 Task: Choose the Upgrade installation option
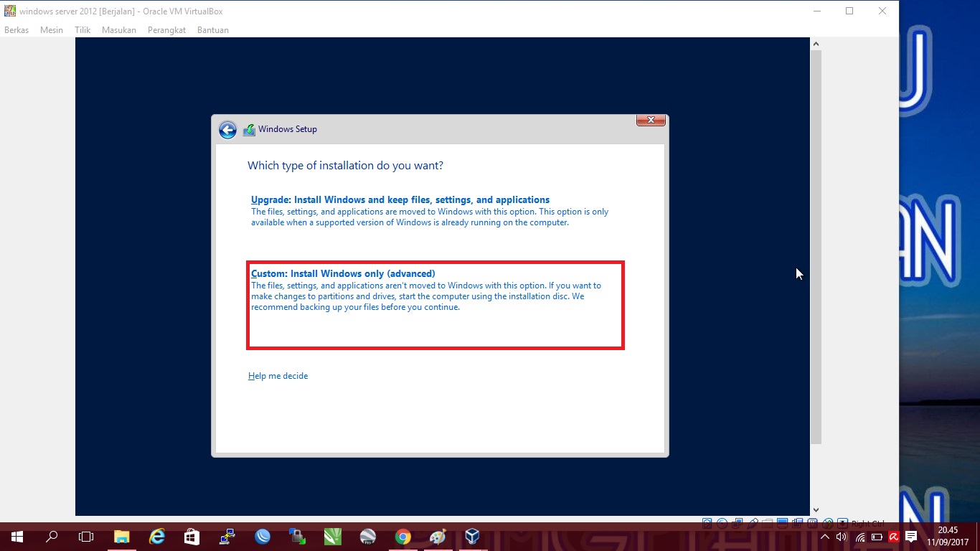tap(430, 211)
